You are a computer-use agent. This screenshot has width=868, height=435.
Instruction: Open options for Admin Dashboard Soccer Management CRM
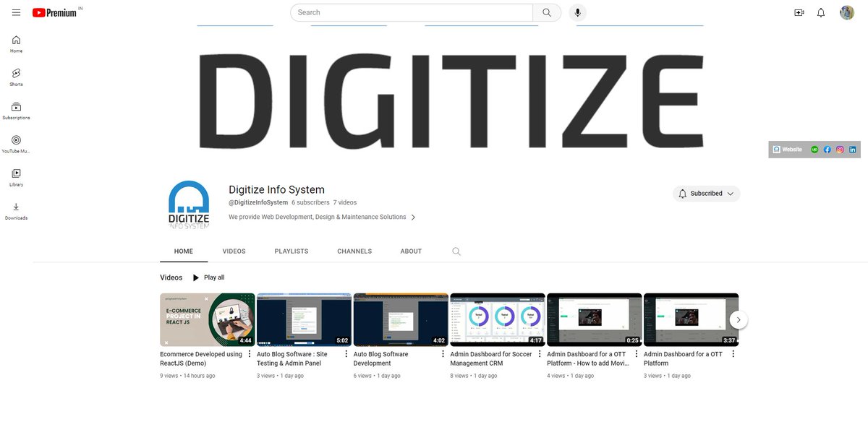540,354
